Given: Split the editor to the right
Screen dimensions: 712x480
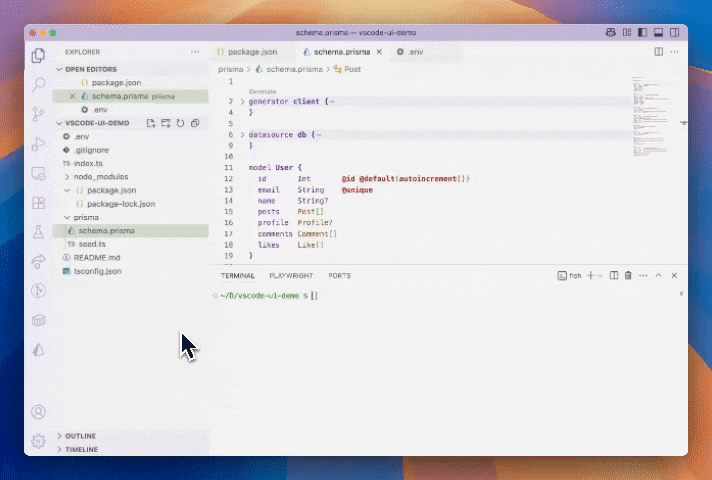Looking at the screenshot, I should [658, 51].
